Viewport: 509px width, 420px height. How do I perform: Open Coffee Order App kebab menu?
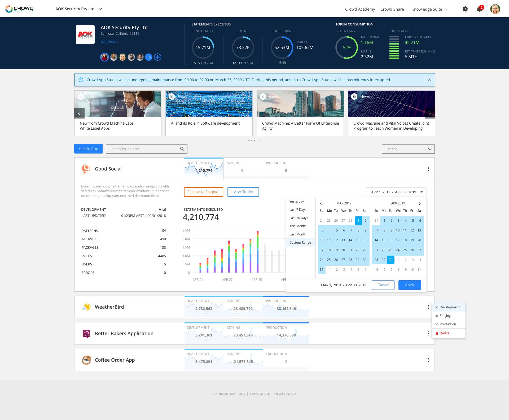point(428,360)
